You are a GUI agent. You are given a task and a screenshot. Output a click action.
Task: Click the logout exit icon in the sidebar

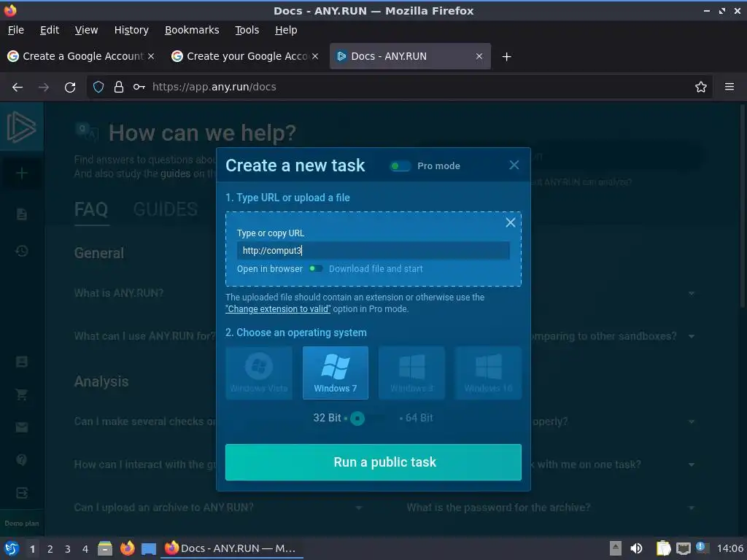[x=21, y=493]
